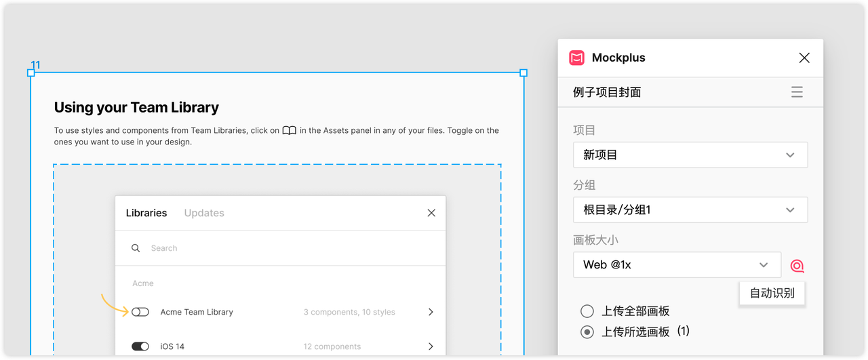868x360 pixels.
Task: Enable the Acme Team Library toggle
Action: coord(140,312)
